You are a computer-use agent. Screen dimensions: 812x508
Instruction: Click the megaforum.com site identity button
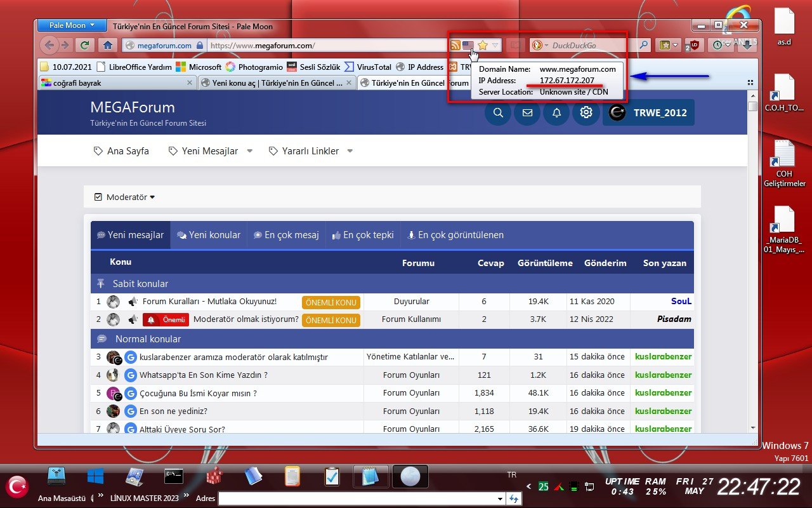pyautogui.click(x=164, y=45)
